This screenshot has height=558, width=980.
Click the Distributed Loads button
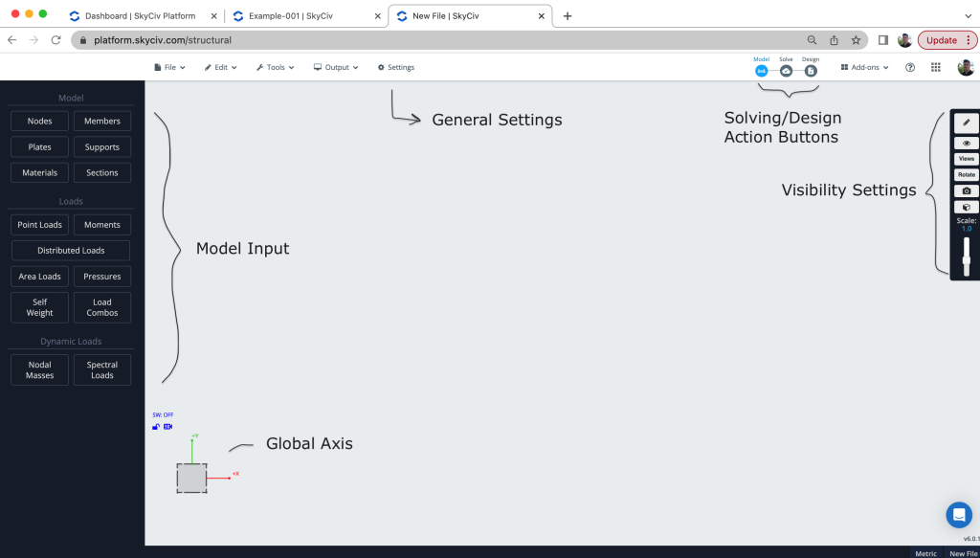coord(71,251)
